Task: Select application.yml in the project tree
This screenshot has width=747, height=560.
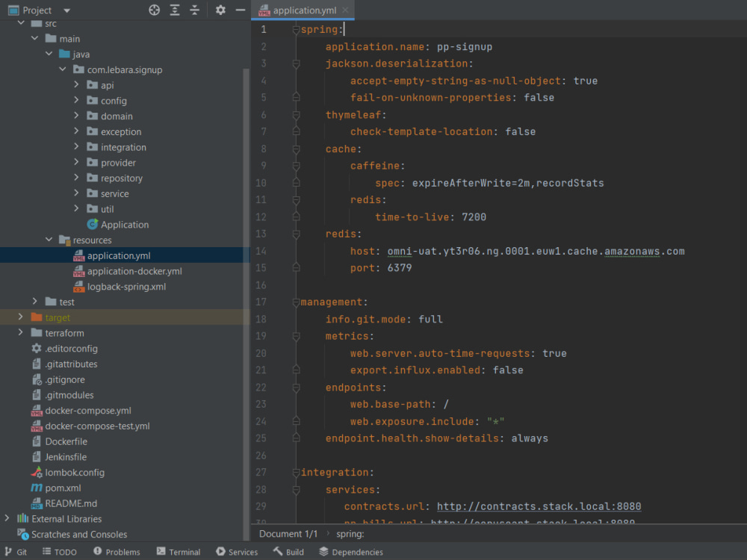Action: [x=111, y=255]
